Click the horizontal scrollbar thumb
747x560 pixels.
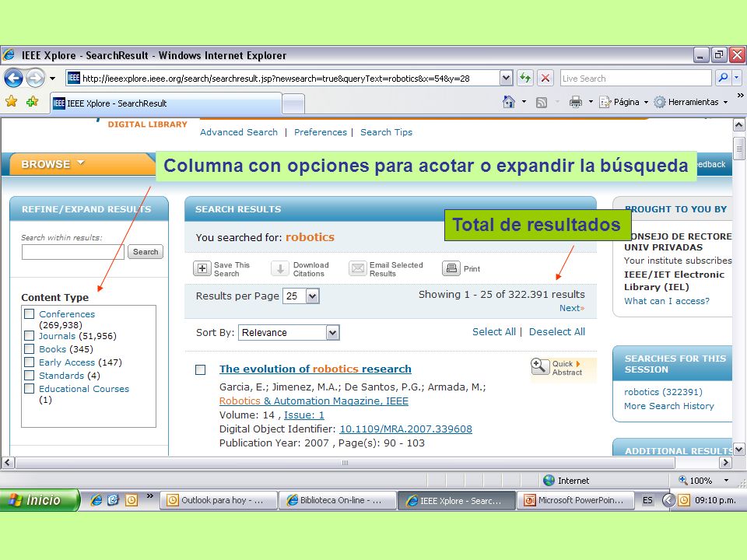click(345, 462)
